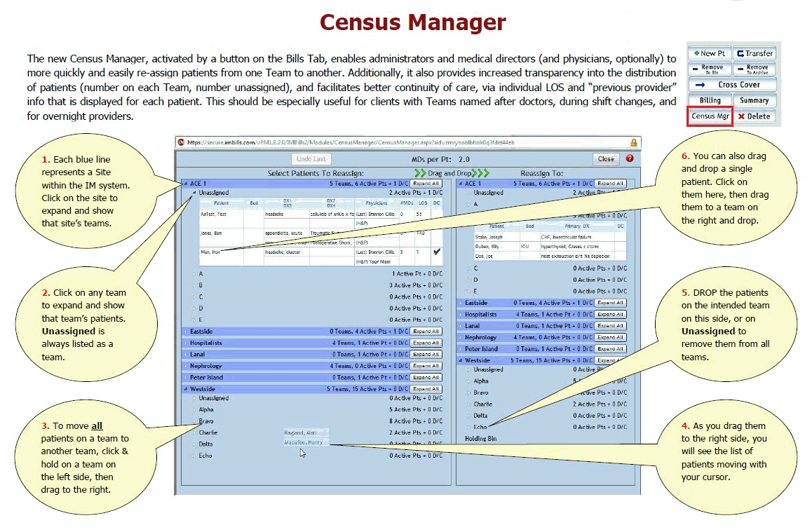Image resolution: width=812 pixels, height=532 pixels.
Task: Collapse ACE 1 site in the Reassign To pane
Action: [x=461, y=184]
